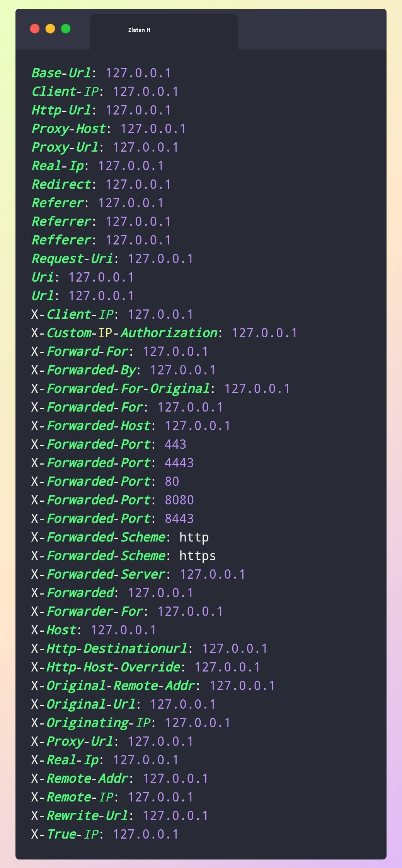Click the https scheme value
Image resolution: width=402 pixels, height=868 pixels.
pyautogui.click(x=198, y=556)
